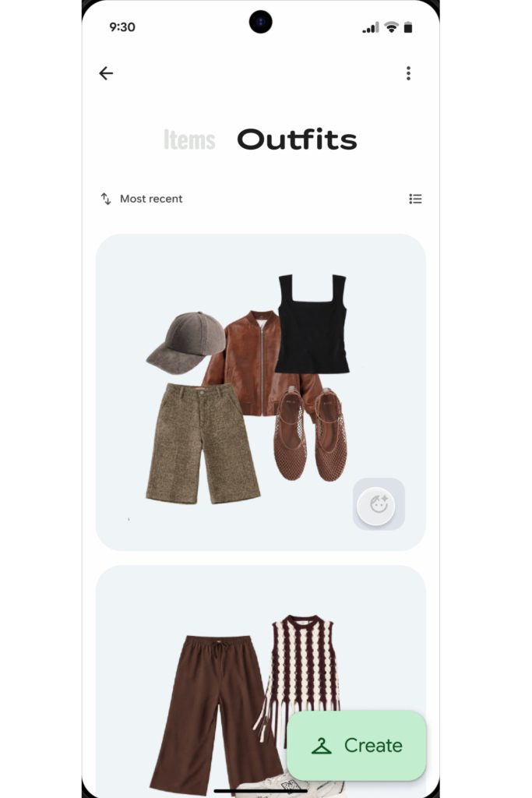Open the three-dot overflow menu
This screenshot has width=532, height=798.
coord(408,73)
